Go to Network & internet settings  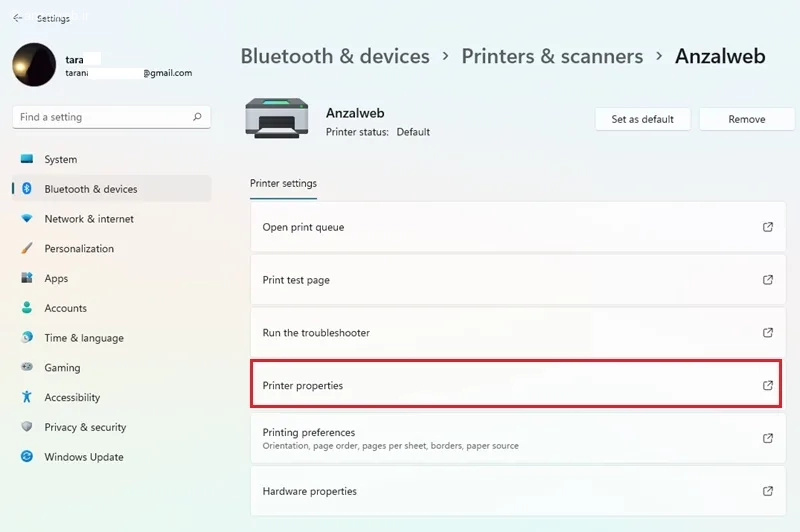click(x=111, y=219)
